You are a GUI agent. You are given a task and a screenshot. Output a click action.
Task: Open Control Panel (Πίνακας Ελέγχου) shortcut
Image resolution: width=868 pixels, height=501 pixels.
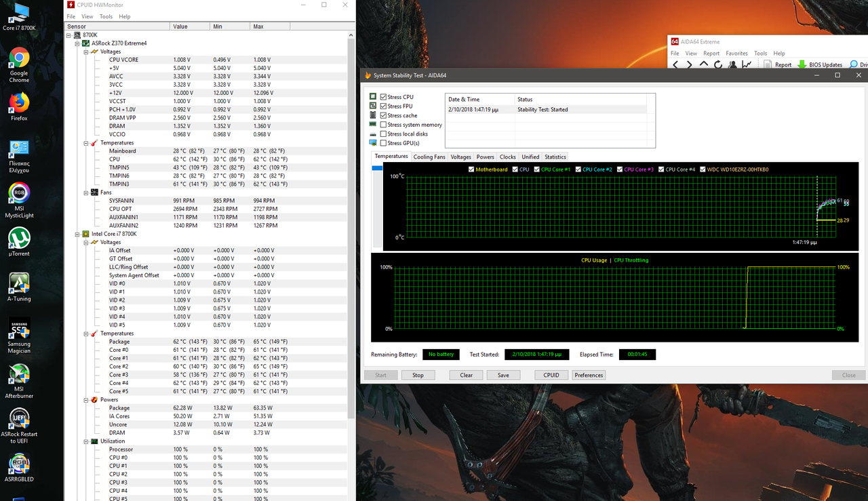(19, 156)
